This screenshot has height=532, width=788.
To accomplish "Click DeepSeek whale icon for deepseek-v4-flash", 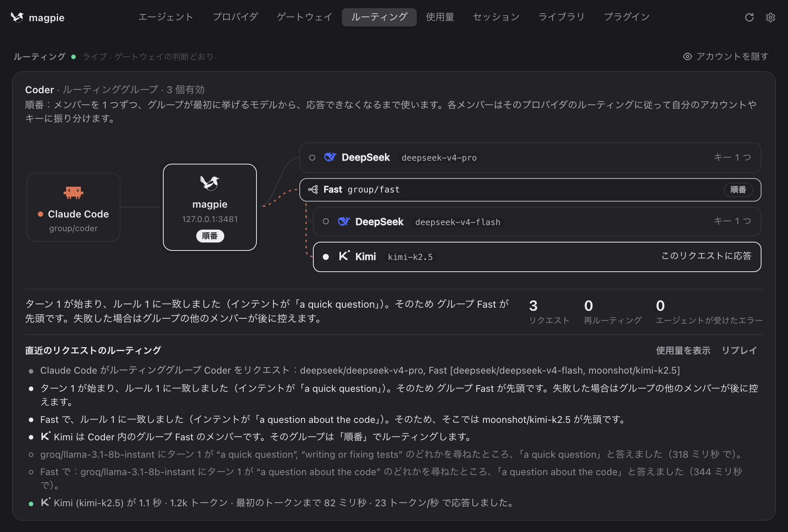I will 344,221.
